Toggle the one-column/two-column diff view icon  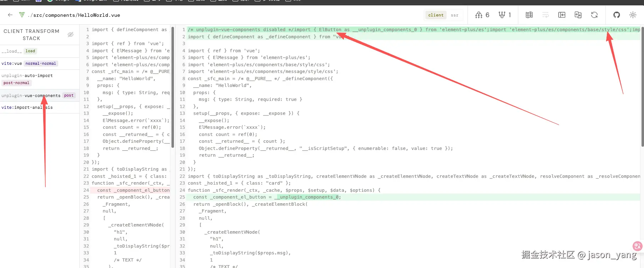coord(578,15)
